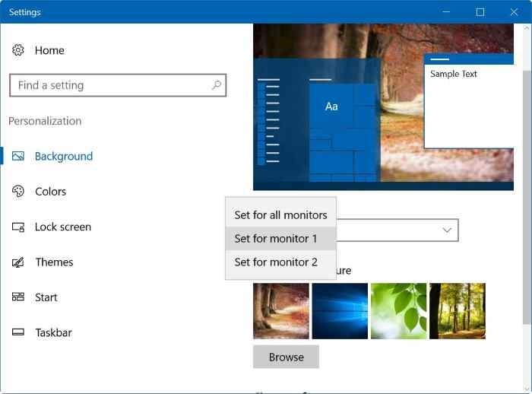Open the Taskbar settings section
The width and height of the screenshot is (532, 394).
54,332
